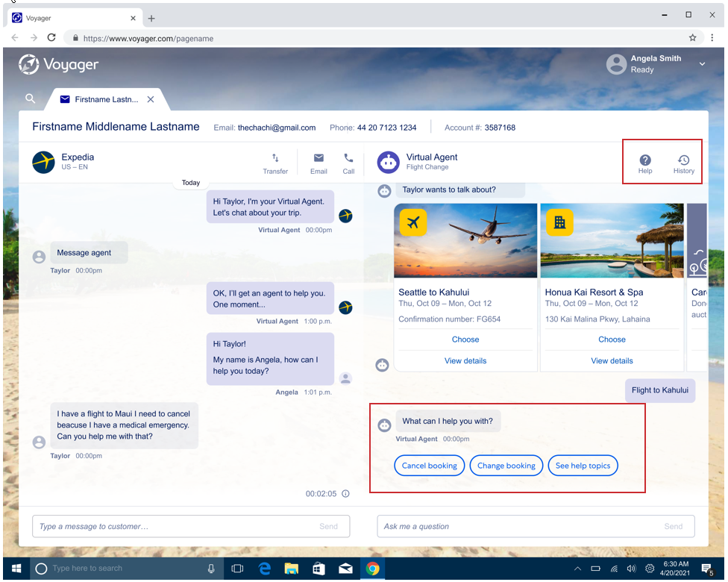Bookmark page with the star icon
The height and width of the screenshot is (582, 728).
click(x=692, y=37)
